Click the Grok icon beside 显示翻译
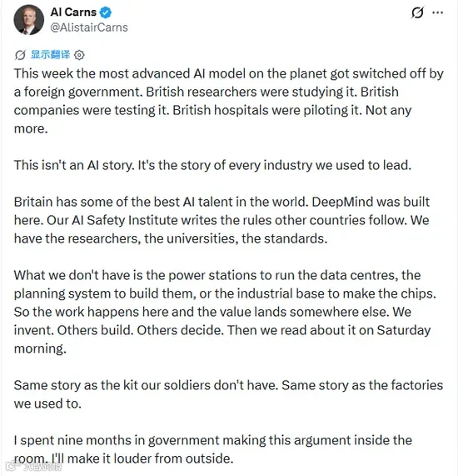Screen dimensions: 458x476 click(x=20, y=55)
